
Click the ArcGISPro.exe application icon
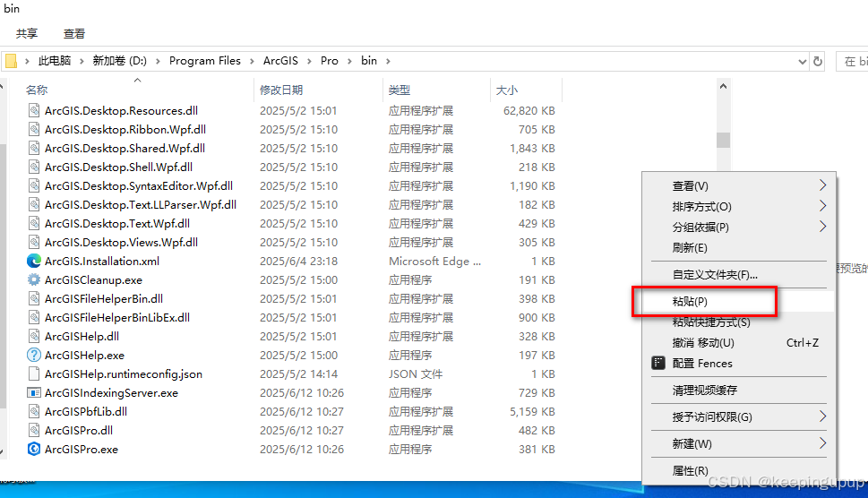coord(34,450)
